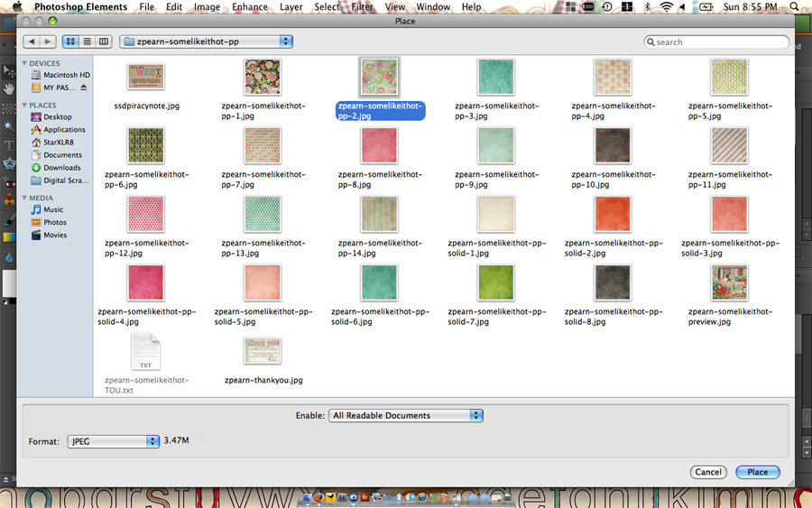Click the Bluetooth menu bar icon
The image size is (812, 508).
click(646, 7)
